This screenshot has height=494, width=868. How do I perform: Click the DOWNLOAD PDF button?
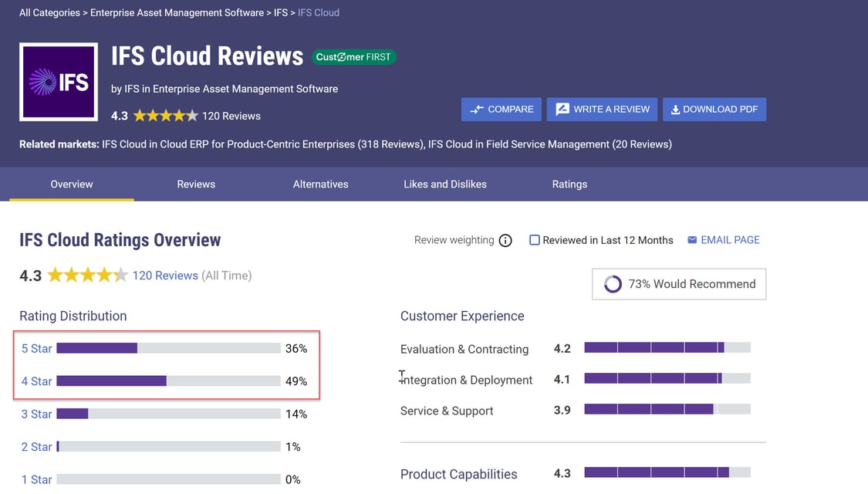point(714,109)
